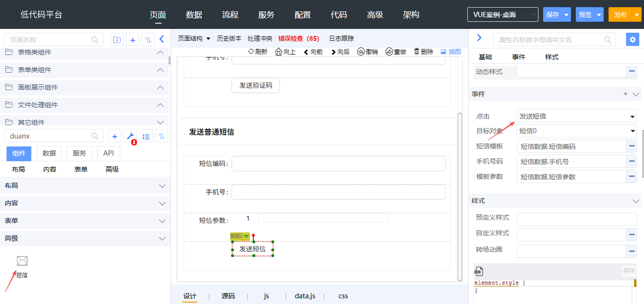
Task: Click the 错误检查 (85) link
Action: [298, 38]
